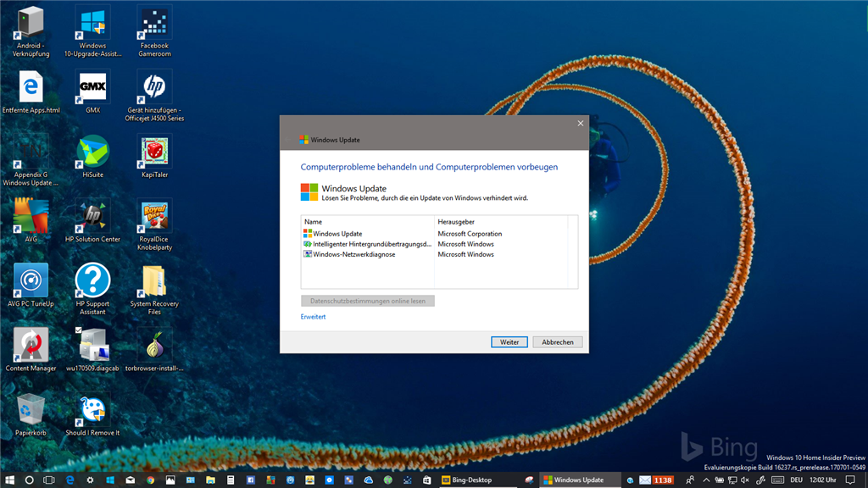Image resolution: width=868 pixels, height=488 pixels.
Task: Open HP Gerät hinzufügen Officejet icon
Action: click(x=154, y=96)
